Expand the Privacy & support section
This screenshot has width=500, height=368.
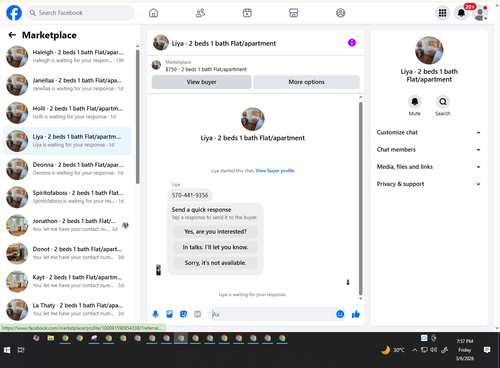[429, 184]
